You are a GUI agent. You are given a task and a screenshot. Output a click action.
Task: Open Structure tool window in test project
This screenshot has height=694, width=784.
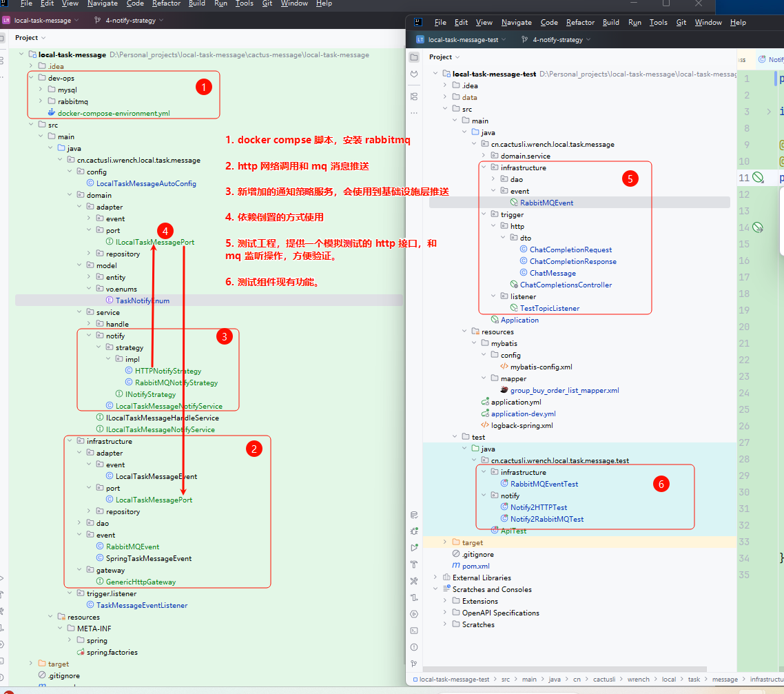click(414, 96)
